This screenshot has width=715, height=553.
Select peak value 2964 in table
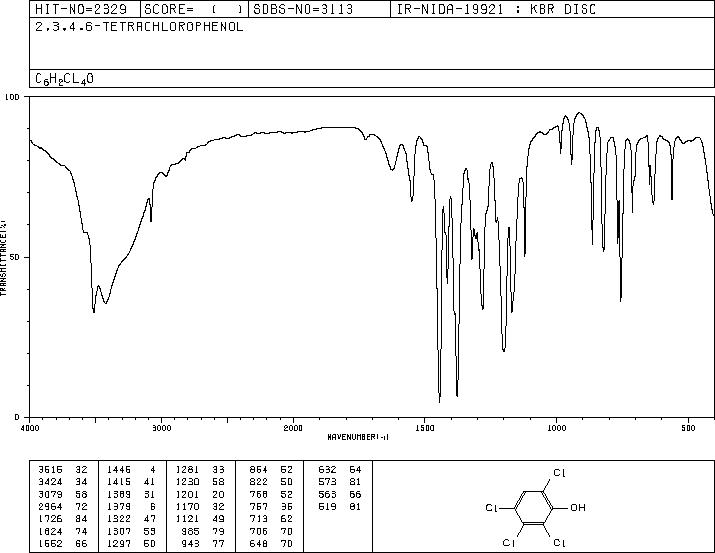50,506
